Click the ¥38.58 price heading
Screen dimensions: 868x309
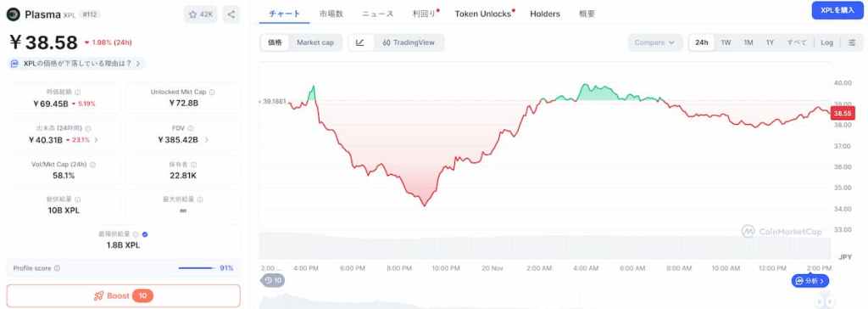click(x=43, y=42)
